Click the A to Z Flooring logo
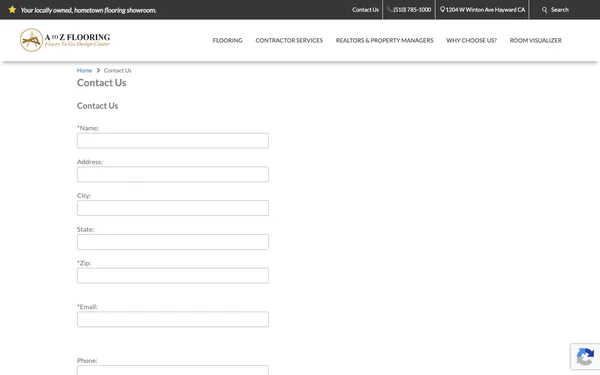 pyautogui.click(x=65, y=40)
